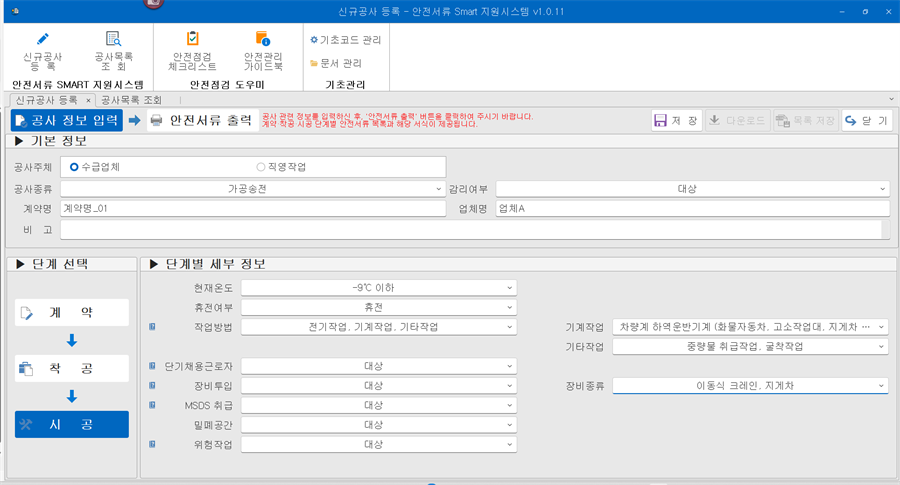Click 기초코드 관리 gear icon
Viewport: 900px width, 485px height.
(x=314, y=40)
